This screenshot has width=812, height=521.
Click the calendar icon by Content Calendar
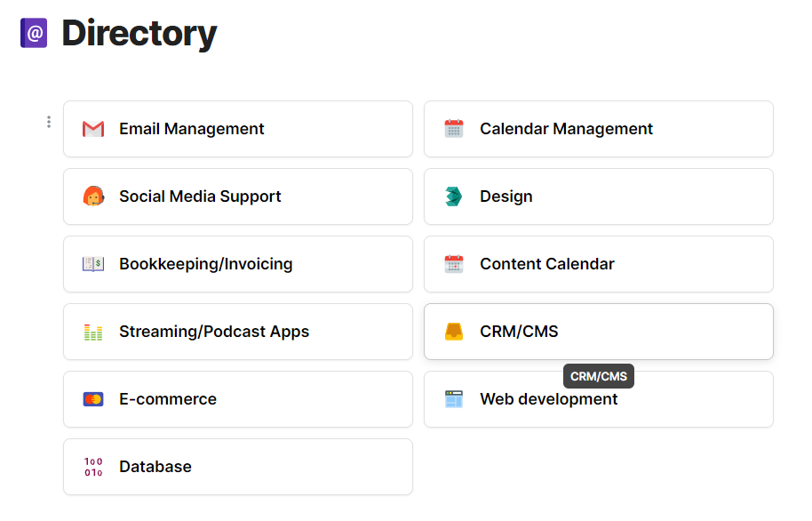coord(454,264)
